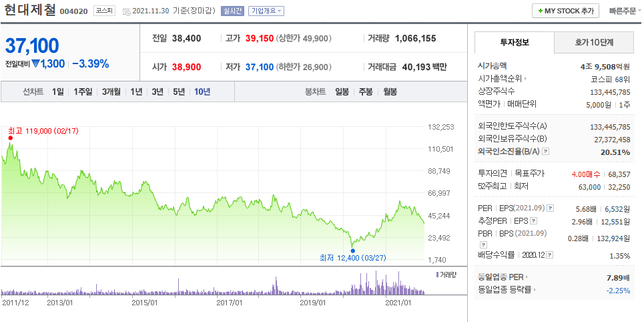This screenshot has width=644, height=322.
Task: Expand 동일업종 등락률 arrow link
Action: [507, 290]
